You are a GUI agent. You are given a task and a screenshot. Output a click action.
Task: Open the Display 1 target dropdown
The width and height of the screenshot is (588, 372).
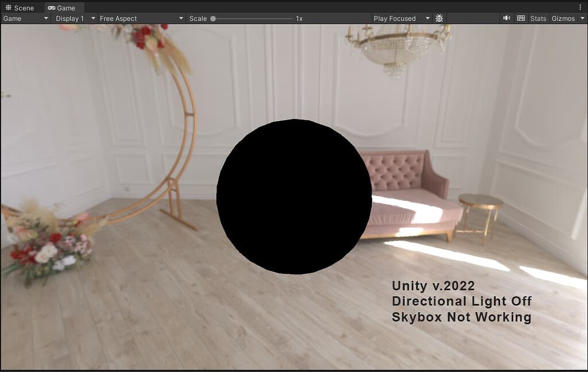pos(72,18)
